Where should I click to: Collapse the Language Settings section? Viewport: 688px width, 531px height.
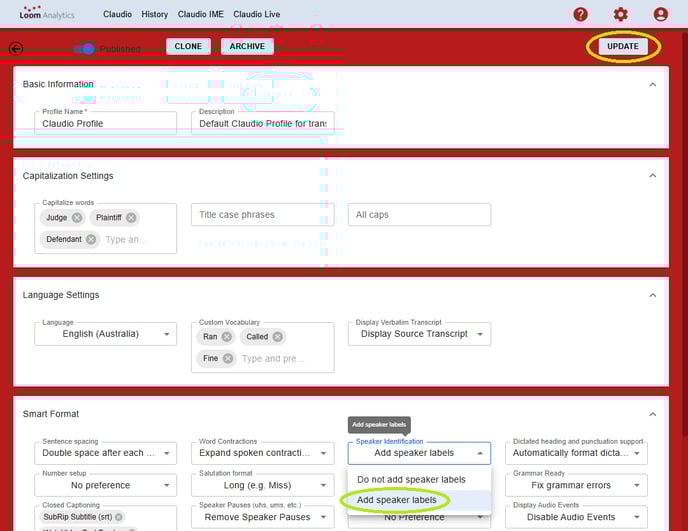pyautogui.click(x=652, y=295)
